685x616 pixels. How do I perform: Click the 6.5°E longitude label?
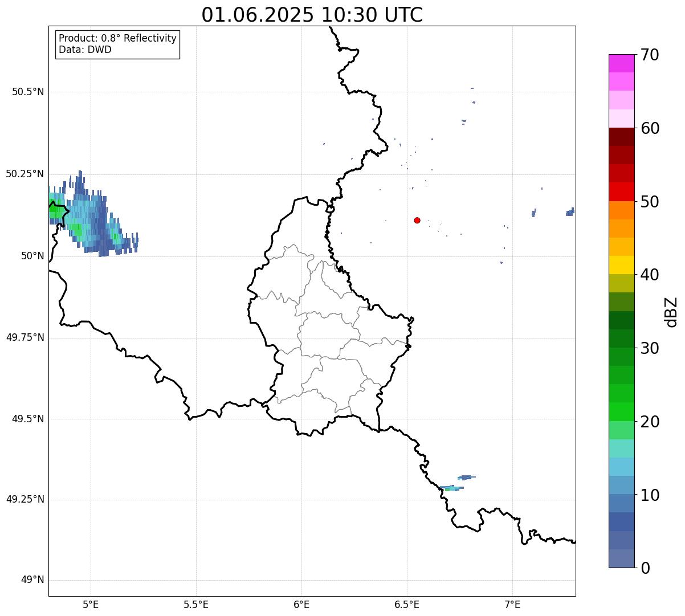coord(407,604)
